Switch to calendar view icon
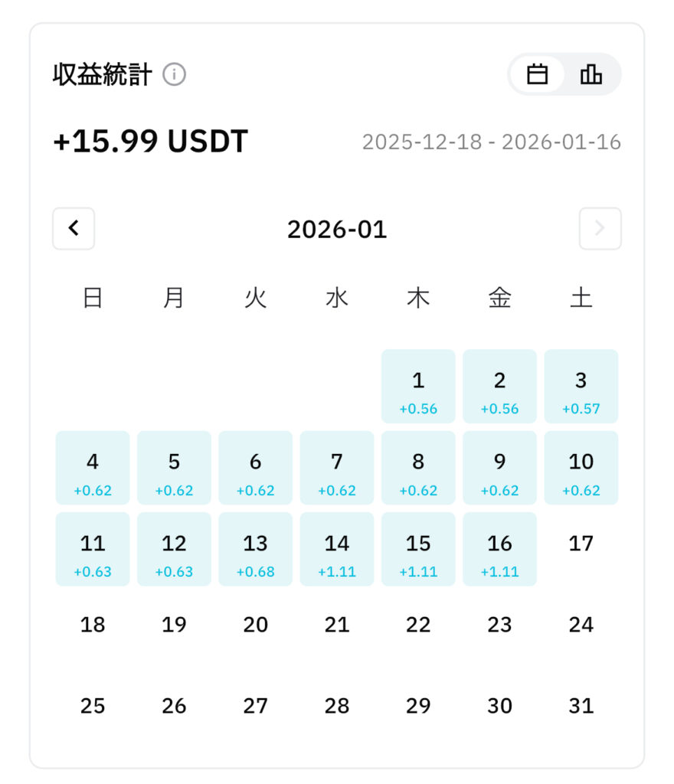This screenshot has width=674, height=784. tap(538, 74)
